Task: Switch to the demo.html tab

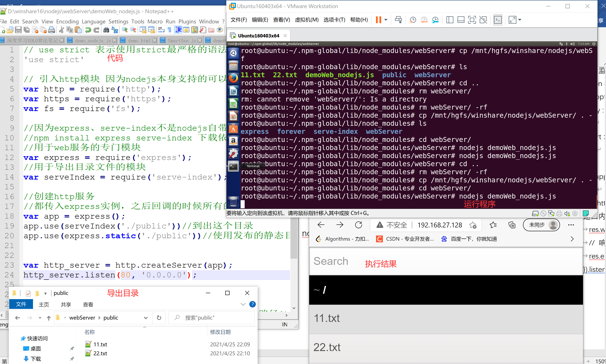Action: click(139, 40)
